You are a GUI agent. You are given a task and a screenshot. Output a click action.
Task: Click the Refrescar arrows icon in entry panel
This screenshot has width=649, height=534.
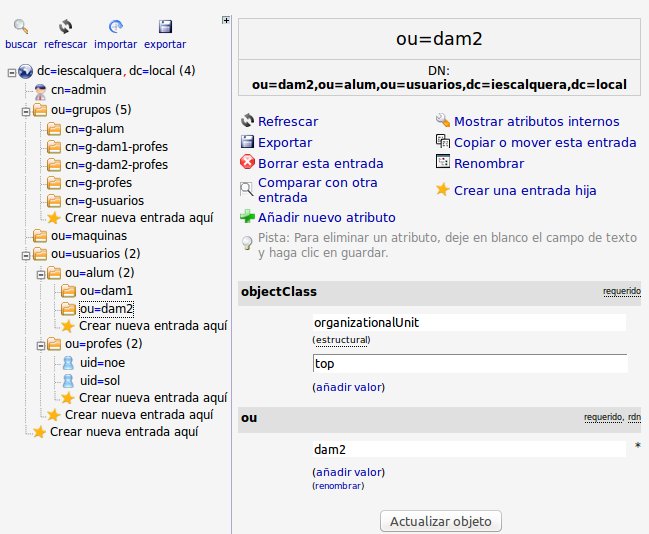click(x=247, y=120)
